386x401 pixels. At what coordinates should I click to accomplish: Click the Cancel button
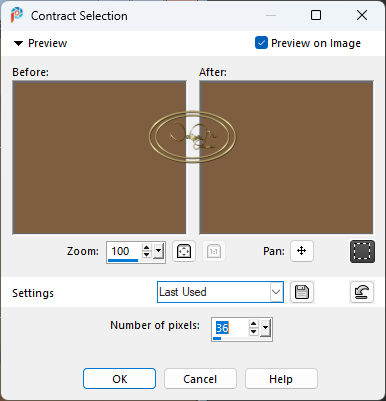click(x=200, y=379)
